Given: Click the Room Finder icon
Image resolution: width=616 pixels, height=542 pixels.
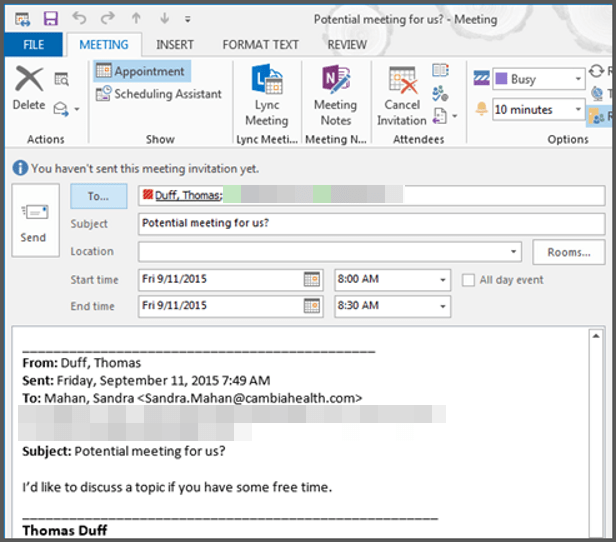Looking at the screenshot, I should (x=596, y=117).
